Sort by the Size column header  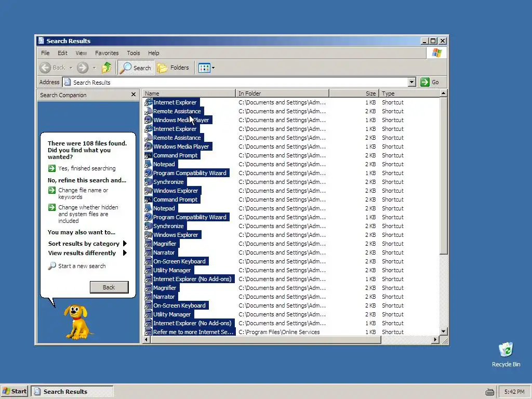click(x=353, y=94)
